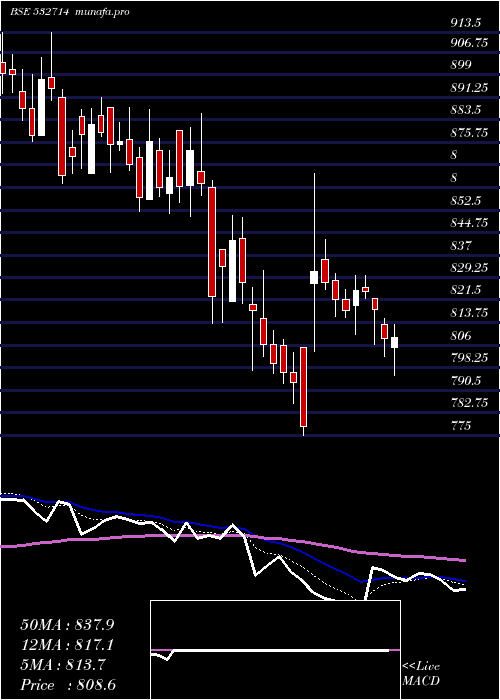Click the last white candlestick on chart
500x700 pixels.
click(395, 342)
